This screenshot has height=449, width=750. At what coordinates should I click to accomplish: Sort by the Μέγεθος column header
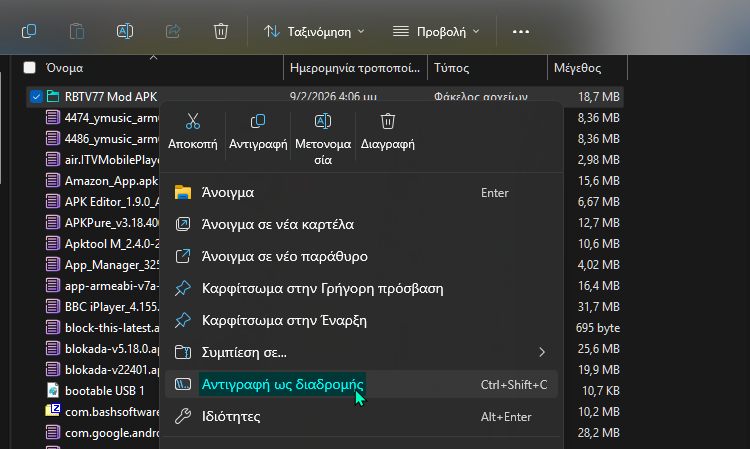coord(576,68)
